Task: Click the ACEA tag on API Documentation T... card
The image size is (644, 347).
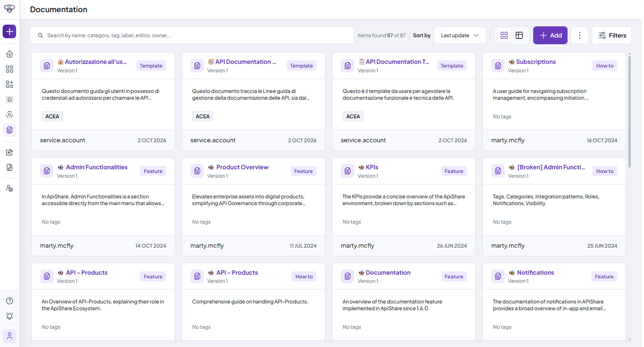Action: [353, 116]
